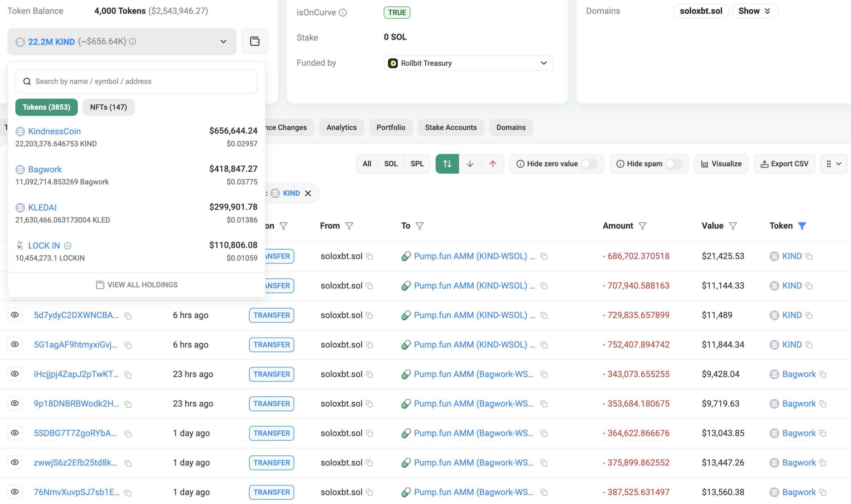851x504 pixels.
Task: Focus the token search input field
Action: click(136, 81)
